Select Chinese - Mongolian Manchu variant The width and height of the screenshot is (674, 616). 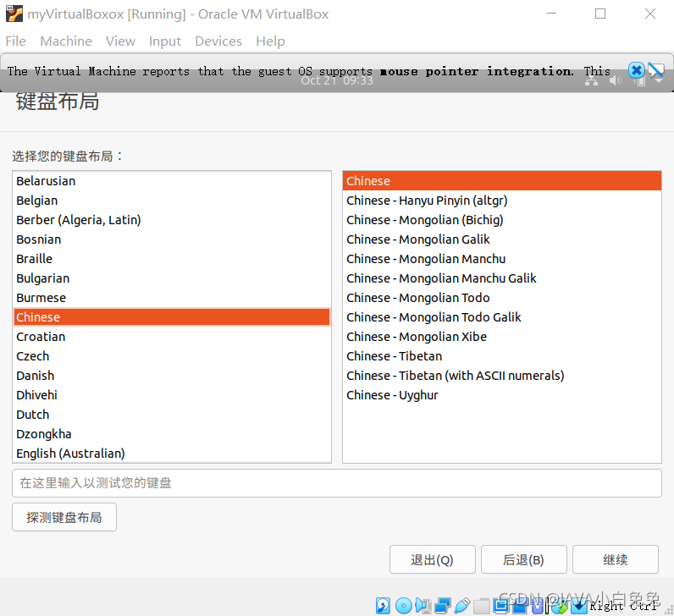(x=502, y=259)
